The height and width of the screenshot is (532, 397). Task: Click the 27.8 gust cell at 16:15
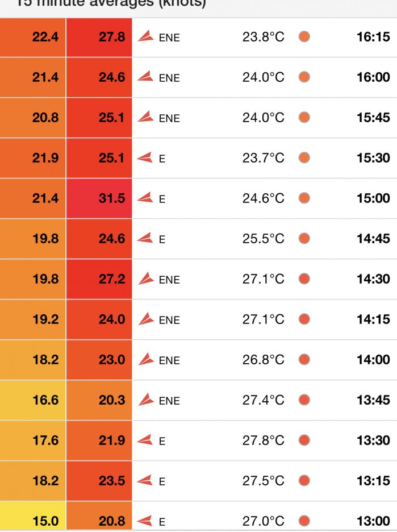[99, 37]
